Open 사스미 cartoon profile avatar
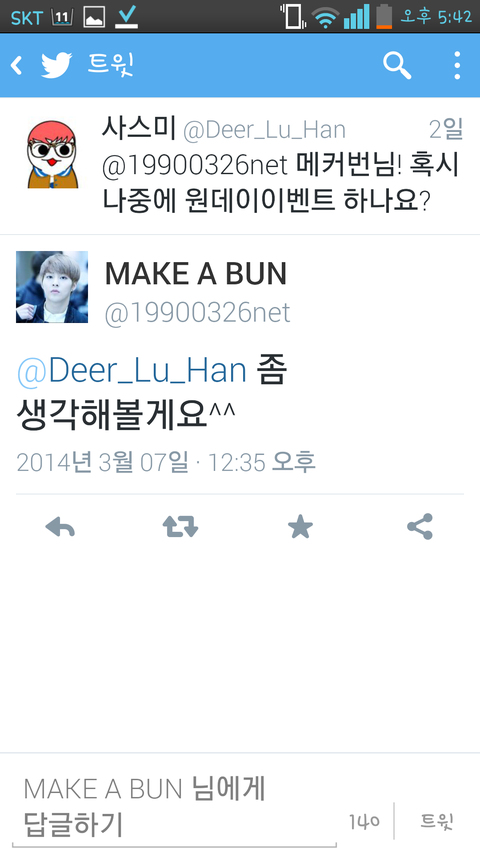Viewport: 480px width, 853px height. [x=52, y=154]
